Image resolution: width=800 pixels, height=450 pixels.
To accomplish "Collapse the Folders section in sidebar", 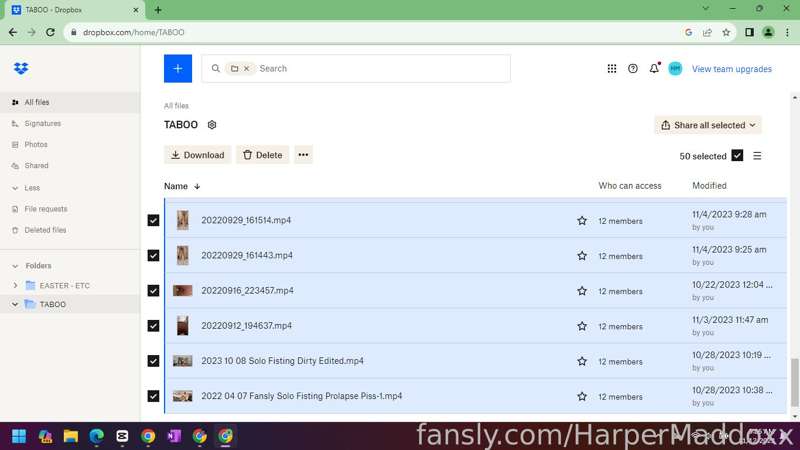I will point(15,266).
